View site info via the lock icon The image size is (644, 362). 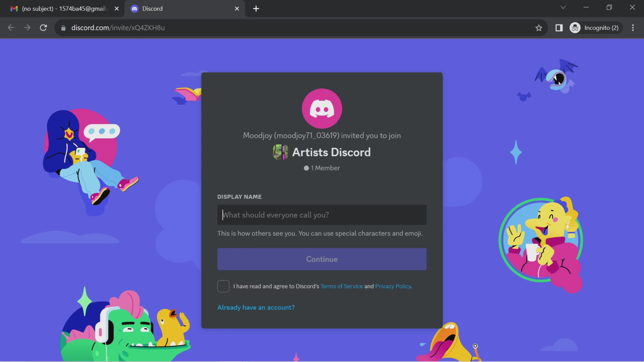(63, 28)
